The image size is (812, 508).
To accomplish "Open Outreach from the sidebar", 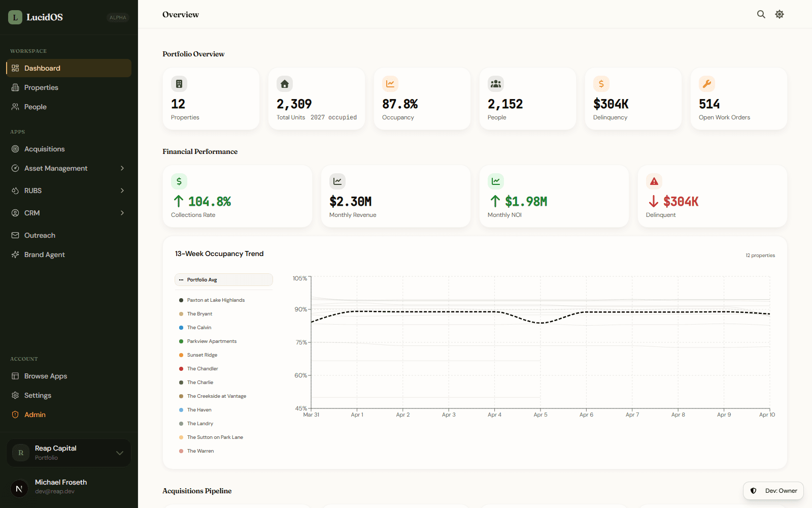I will click(x=69, y=235).
